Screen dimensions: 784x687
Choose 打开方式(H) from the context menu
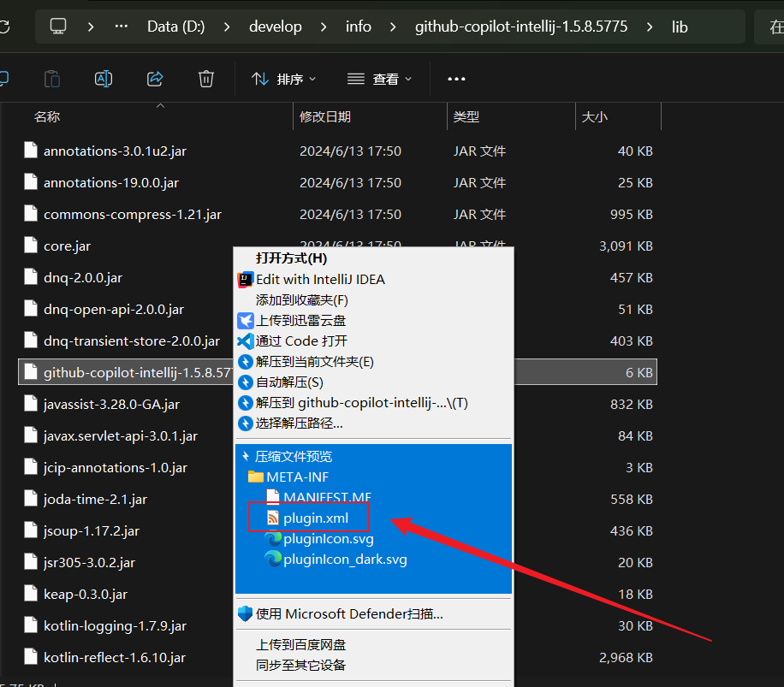tap(292, 258)
